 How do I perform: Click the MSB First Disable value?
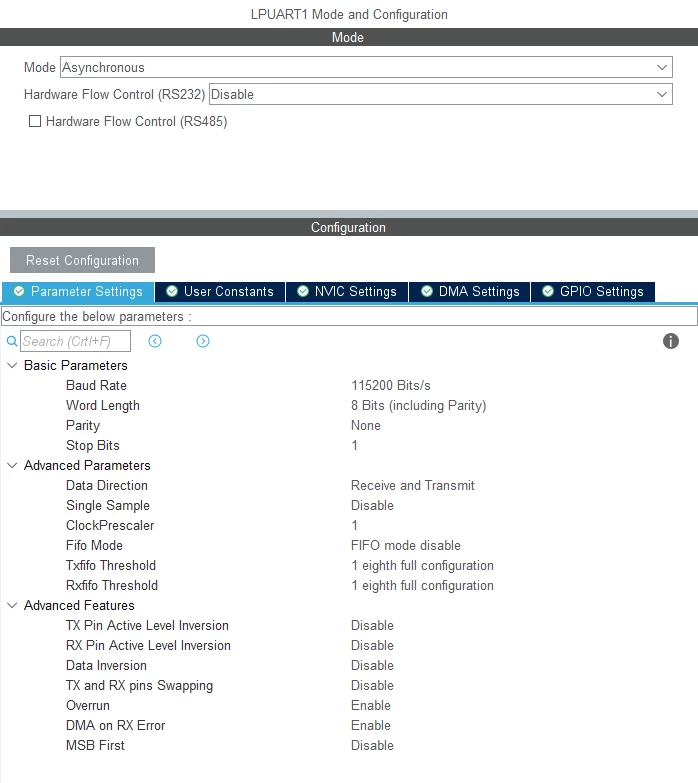pos(372,745)
